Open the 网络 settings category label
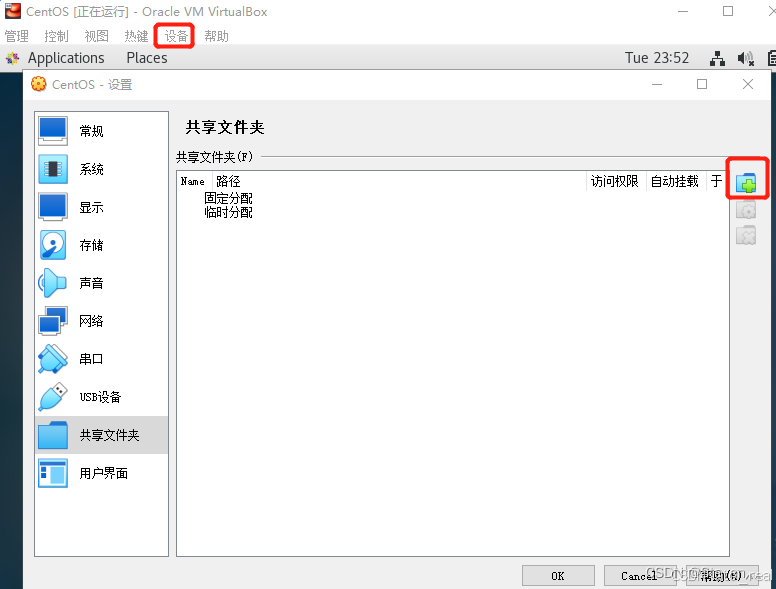This screenshot has width=776, height=589. (92, 321)
